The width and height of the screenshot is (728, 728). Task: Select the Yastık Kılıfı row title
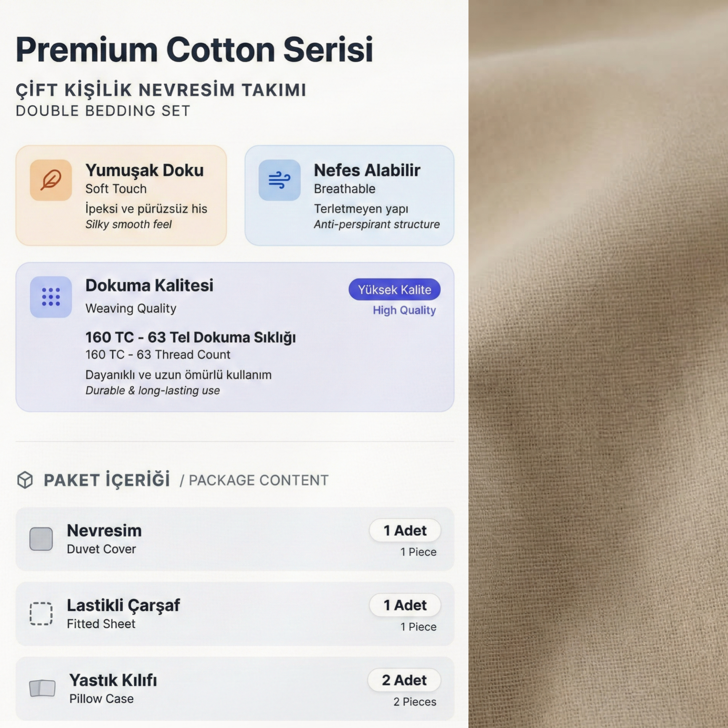pyautogui.click(x=113, y=680)
